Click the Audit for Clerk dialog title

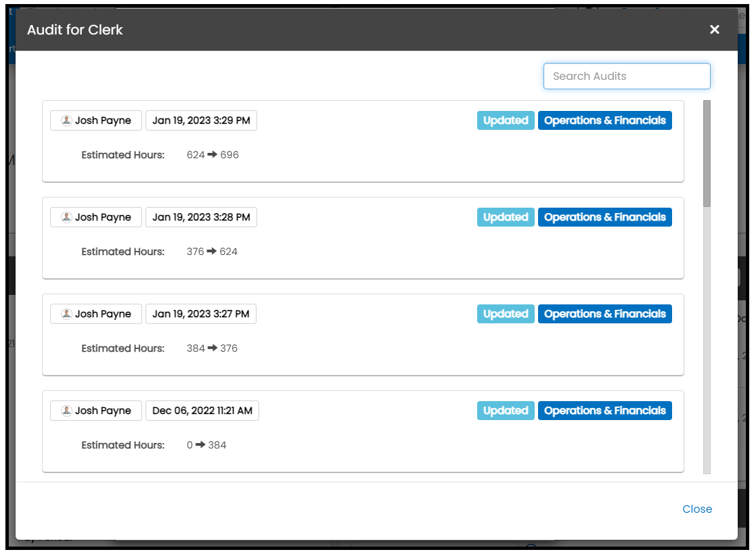click(74, 30)
